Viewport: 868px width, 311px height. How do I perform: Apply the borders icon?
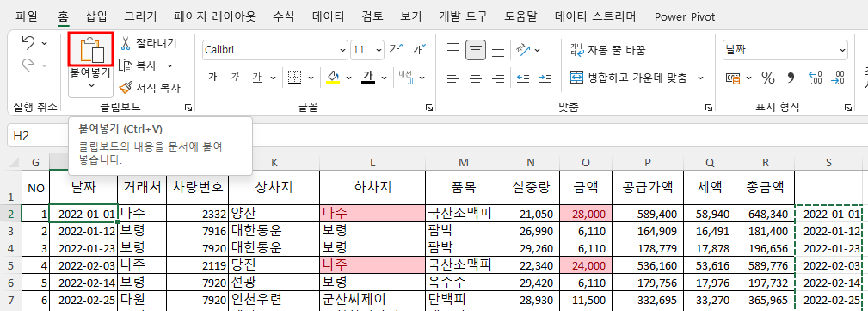(295, 77)
